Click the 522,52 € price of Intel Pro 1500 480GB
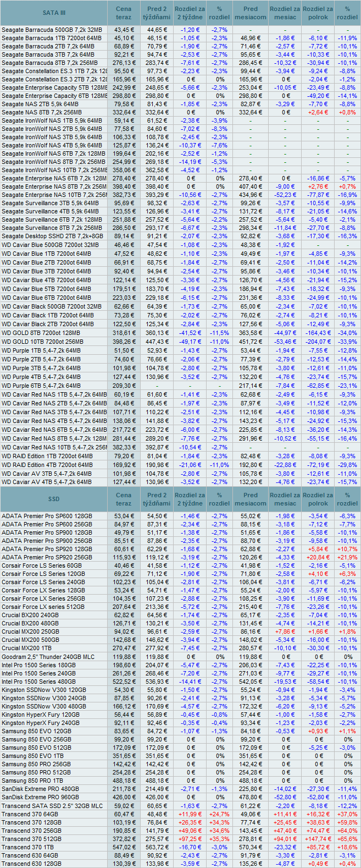361x868 pixels. click(124, 682)
